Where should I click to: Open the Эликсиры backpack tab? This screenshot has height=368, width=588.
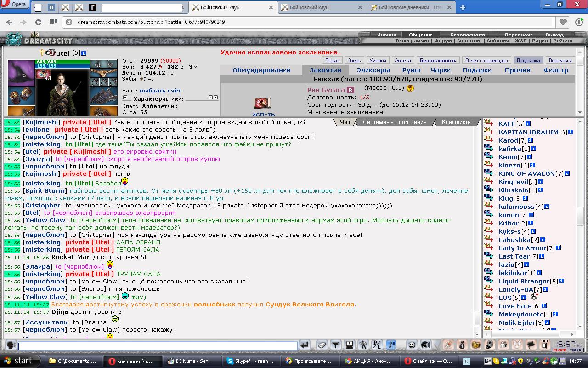(373, 70)
